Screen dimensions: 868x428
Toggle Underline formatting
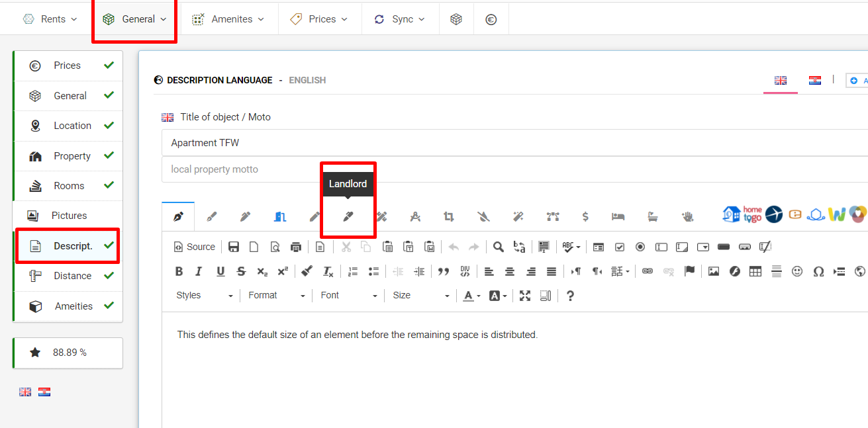(220, 271)
